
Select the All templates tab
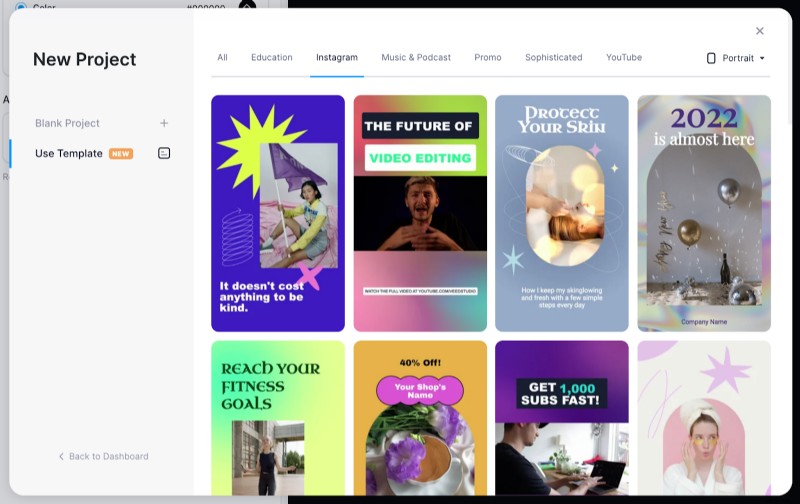tap(222, 57)
